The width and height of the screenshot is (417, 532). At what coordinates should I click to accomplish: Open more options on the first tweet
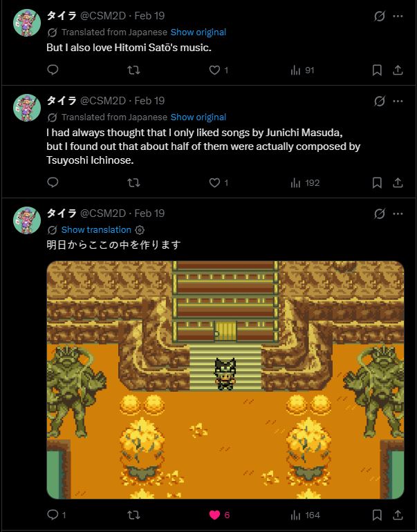pos(398,16)
